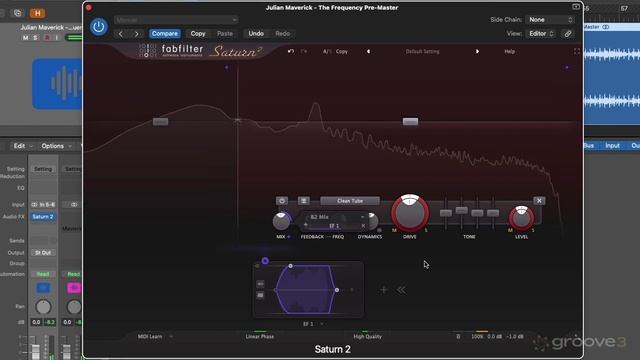Click the upper small button in EF panel
The width and height of the screenshot is (640, 360).
260,284
